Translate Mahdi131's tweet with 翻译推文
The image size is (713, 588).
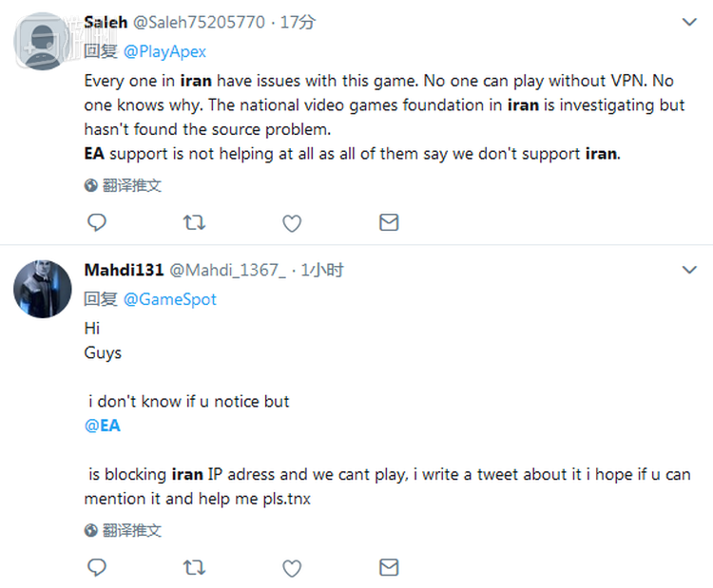point(131,530)
